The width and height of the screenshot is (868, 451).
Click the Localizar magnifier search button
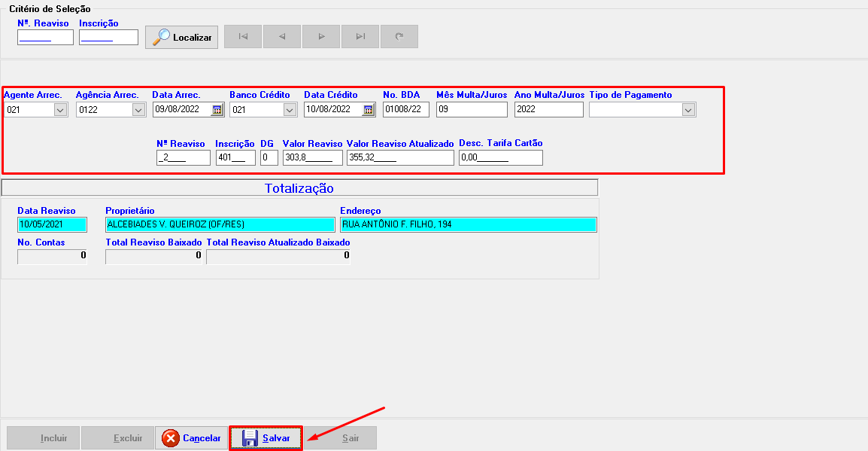(181, 37)
